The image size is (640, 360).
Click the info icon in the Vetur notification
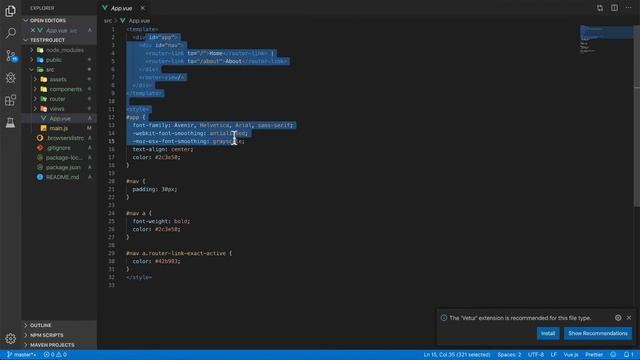point(444,318)
